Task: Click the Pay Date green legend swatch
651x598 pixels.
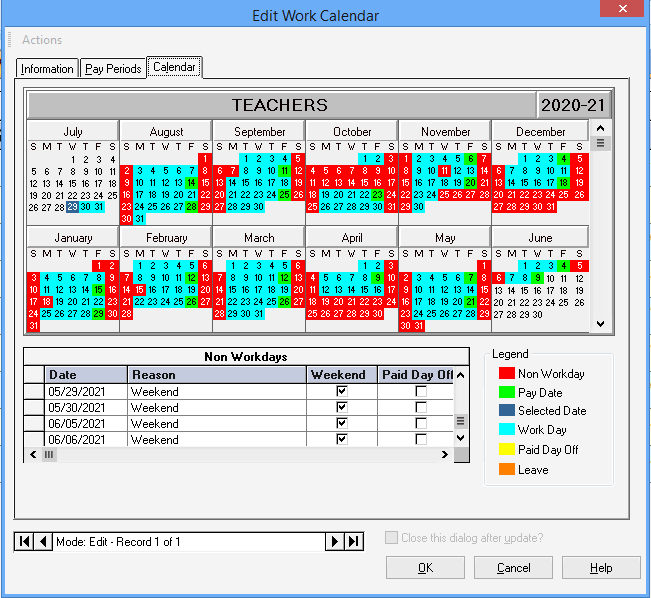Action: click(x=507, y=392)
